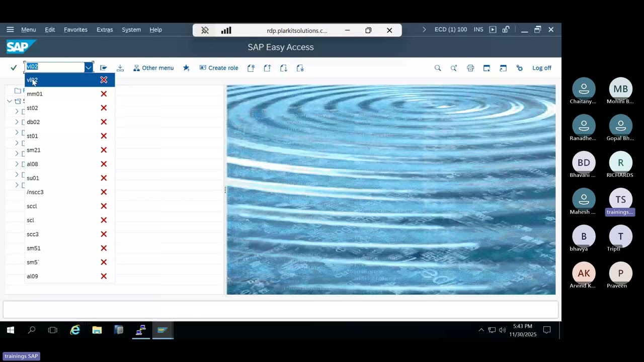The width and height of the screenshot is (644, 362).
Task: Click into the transaction command field
Action: click(55, 67)
